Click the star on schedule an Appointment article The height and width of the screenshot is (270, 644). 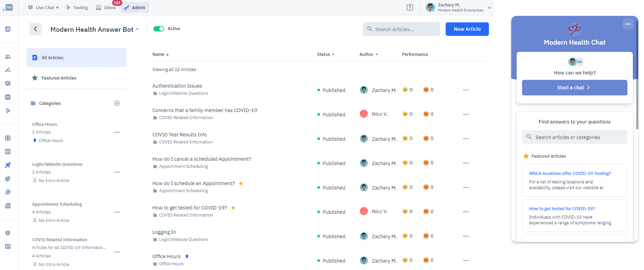[241, 183]
